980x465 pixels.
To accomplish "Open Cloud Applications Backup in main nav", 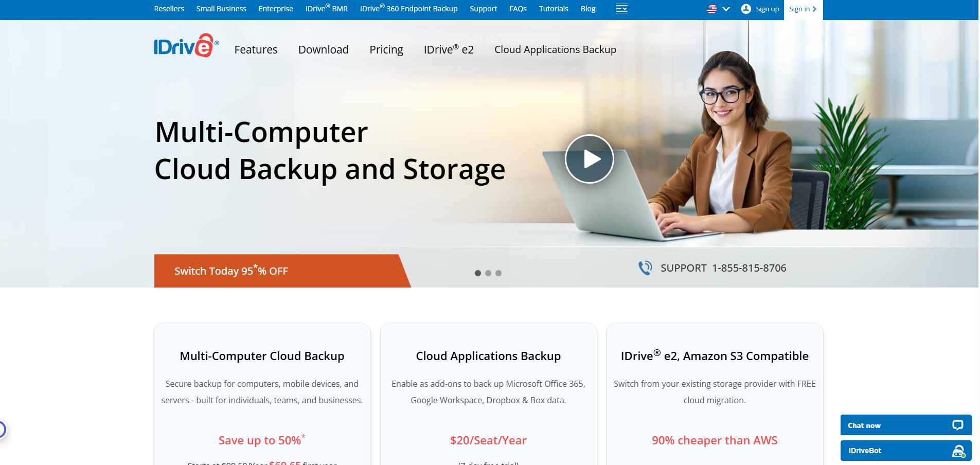I will tap(556, 49).
